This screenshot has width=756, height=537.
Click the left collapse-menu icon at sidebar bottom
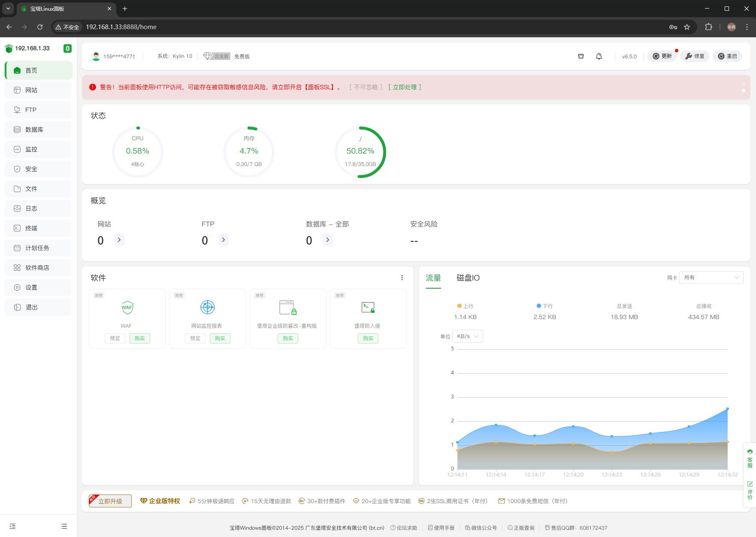(12, 526)
